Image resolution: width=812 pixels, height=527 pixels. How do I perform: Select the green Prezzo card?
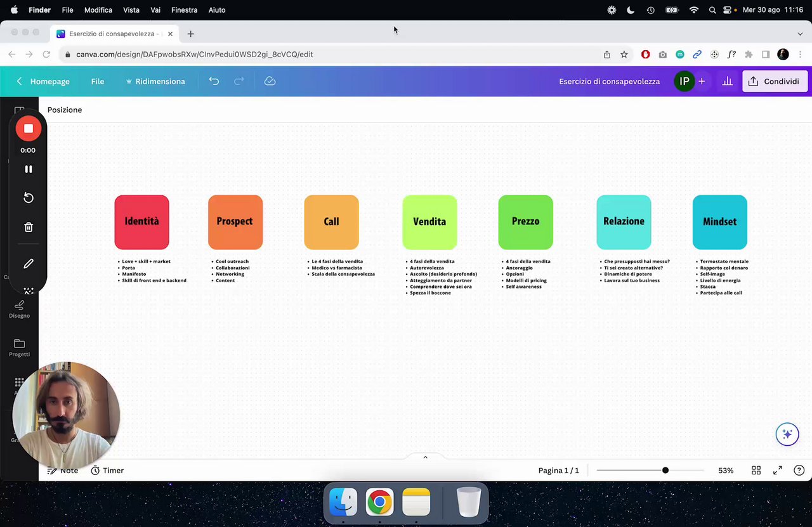click(525, 222)
